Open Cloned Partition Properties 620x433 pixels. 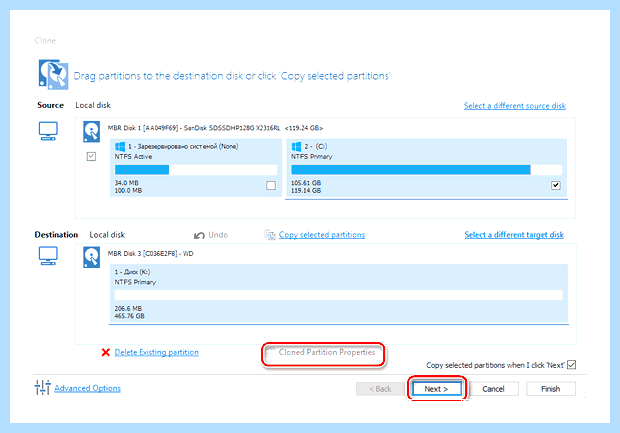(x=327, y=352)
